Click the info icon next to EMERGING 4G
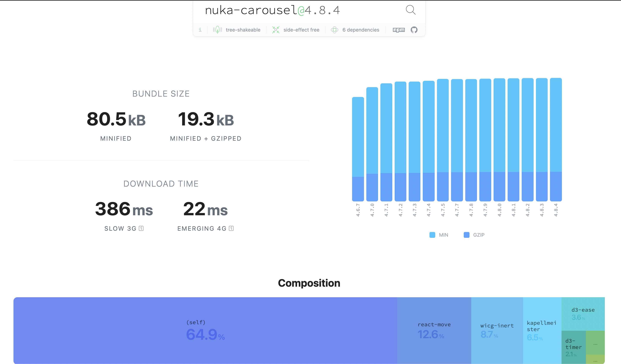Image resolution: width=621 pixels, height=364 pixels. click(231, 228)
